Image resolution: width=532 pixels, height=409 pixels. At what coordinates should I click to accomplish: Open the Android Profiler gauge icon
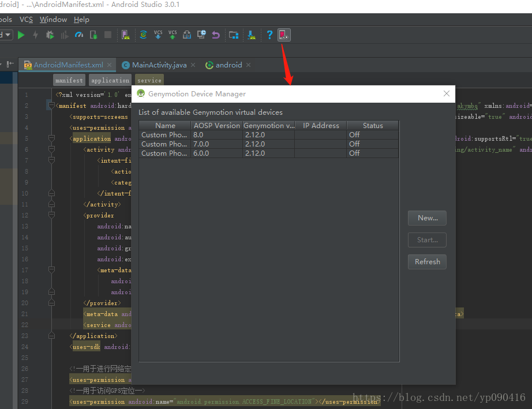[x=79, y=35]
